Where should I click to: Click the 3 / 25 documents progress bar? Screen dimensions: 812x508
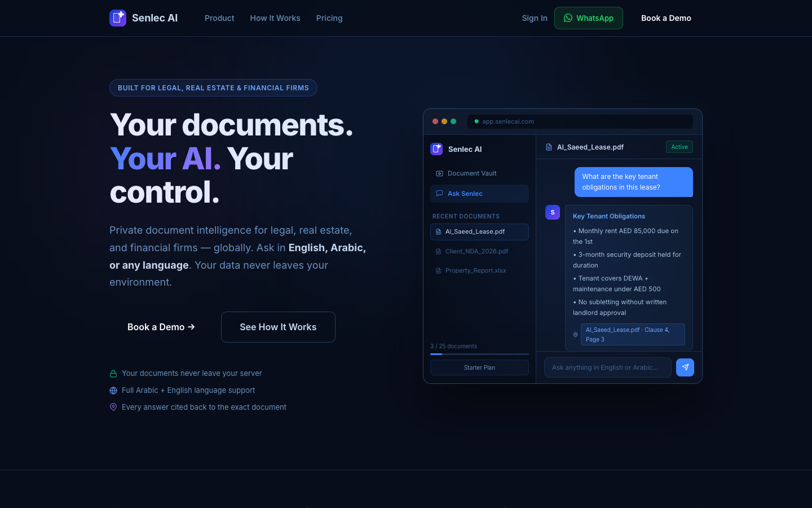[x=479, y=354]
